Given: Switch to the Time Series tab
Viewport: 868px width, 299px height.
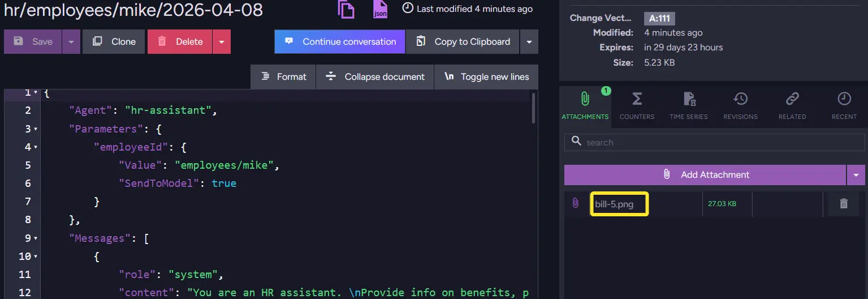Looking at the screenshot, I should [688, 106].
